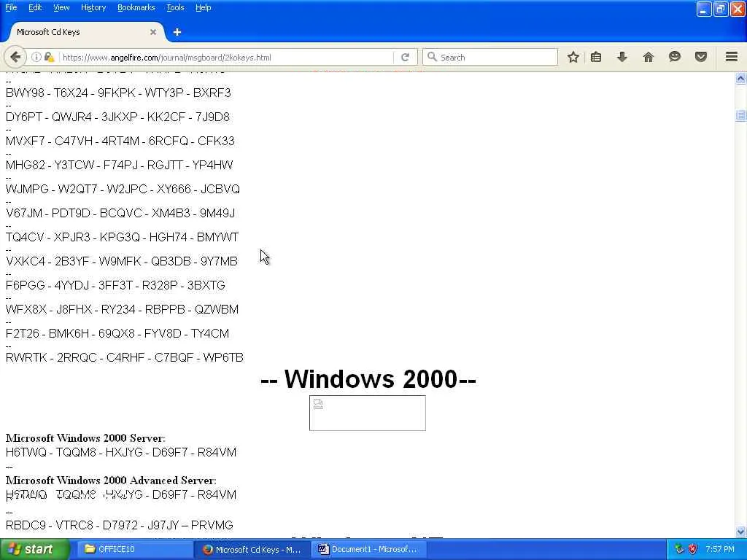This screenshot has height=560, width=747.
Task: Click the line starting F6PGG - 4YYDJ
Action: click(115, 285)
